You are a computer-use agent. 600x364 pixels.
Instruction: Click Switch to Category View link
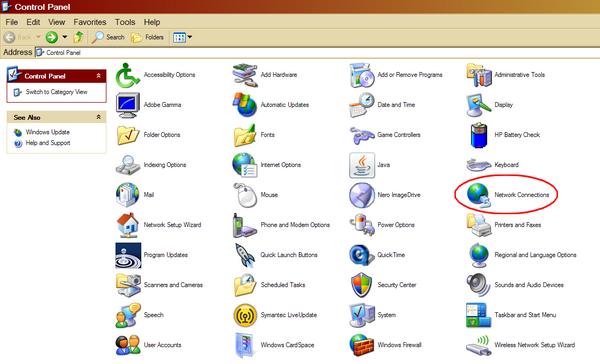tap(57, 92)
